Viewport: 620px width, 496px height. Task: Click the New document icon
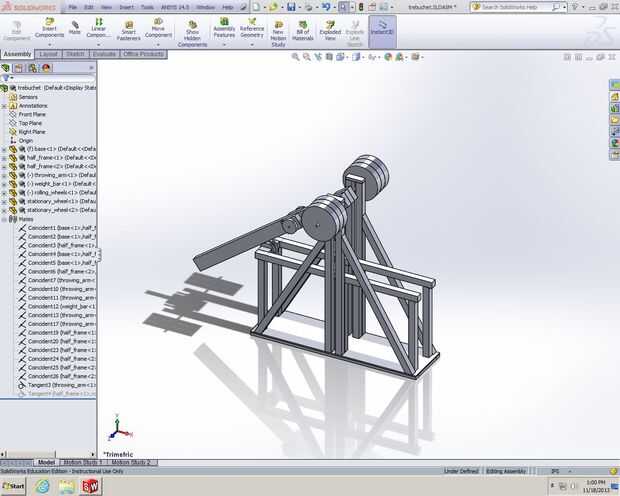(x=256, y=7)
